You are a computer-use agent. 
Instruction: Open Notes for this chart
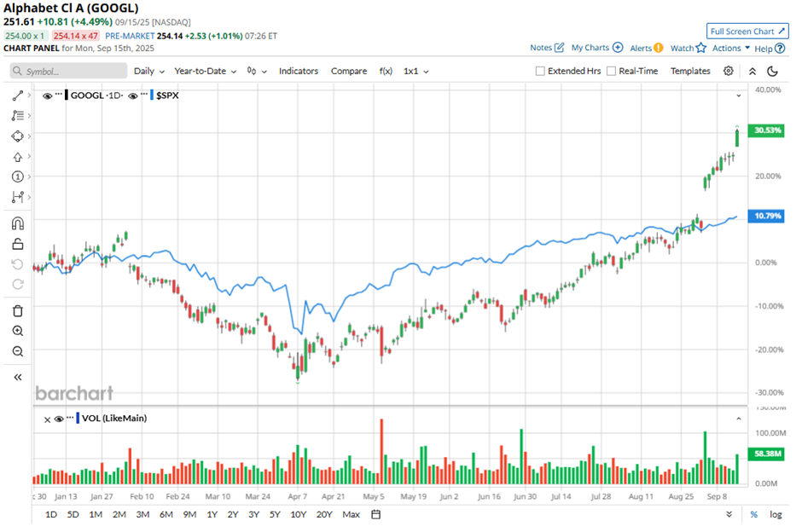click(547, 48)
